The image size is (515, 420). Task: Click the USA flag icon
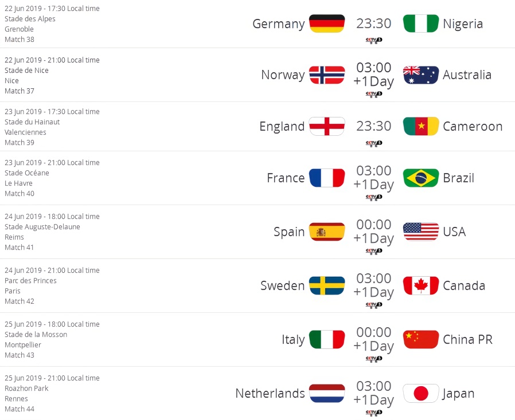(421, 231)
